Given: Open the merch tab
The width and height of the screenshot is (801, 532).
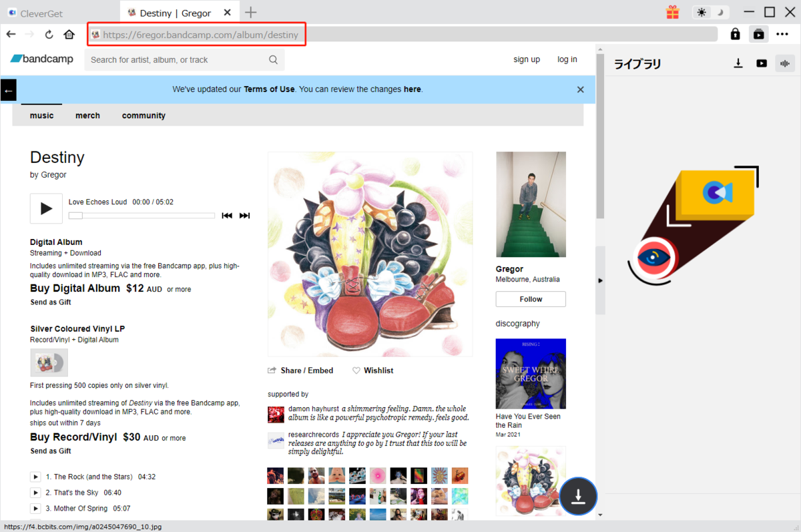Looking at the screenshot, I should pos(87,115).
